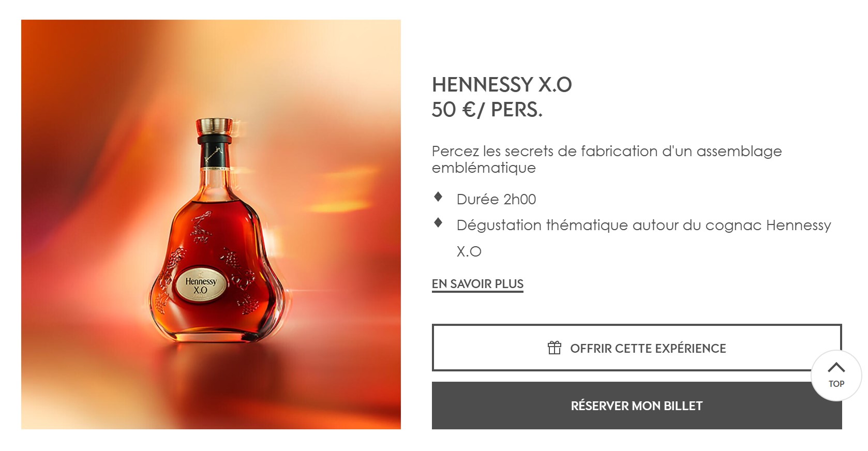Image resolution: width=868 pixels, height=451 pixels.
Task: Click the oval Hennessy X.O label on bottle
Action: (200, 285)
